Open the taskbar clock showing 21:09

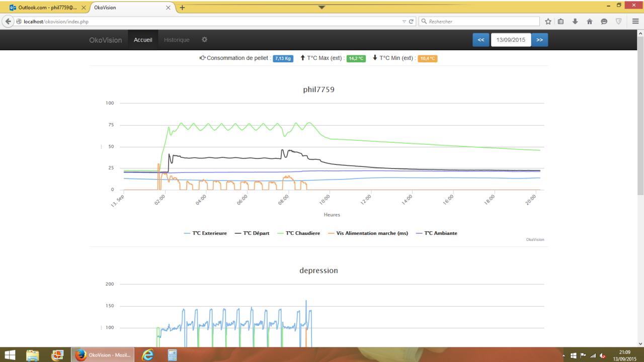click(624, 355)
